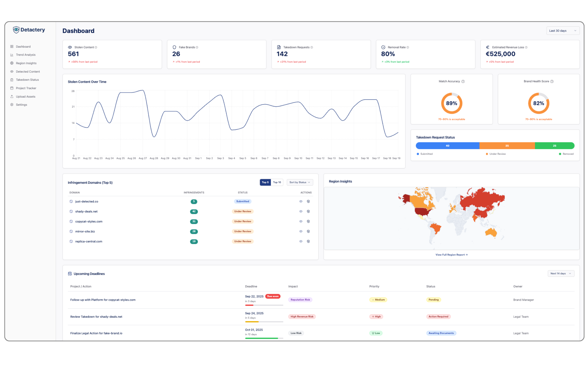The image size is (588, 368).
Task: Open the Follow-up with Platform for copycat-styles.com deadline
Action: tap(103, 300)
